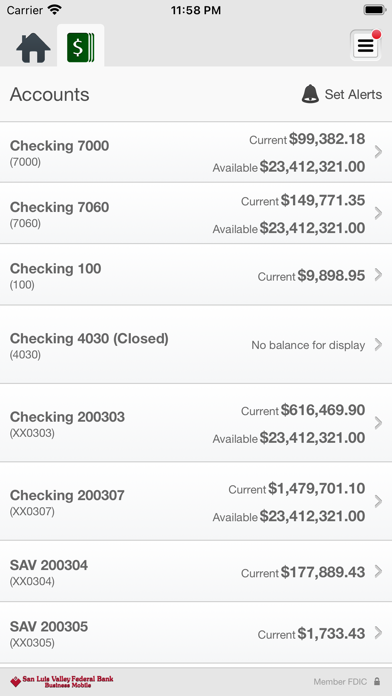Viewport: 392px width, 696px height.
Task: Open SAV 200304 chevron arrow
Action: (378, 571)
